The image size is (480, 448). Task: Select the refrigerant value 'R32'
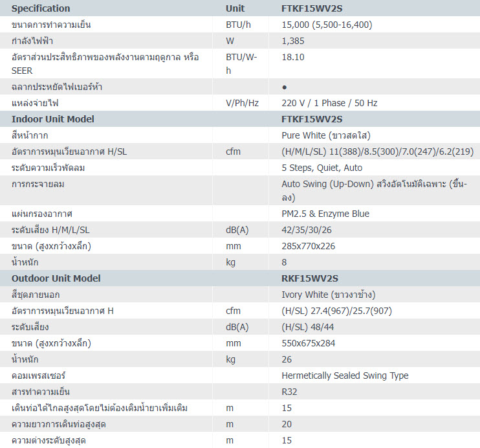(289, 392)
